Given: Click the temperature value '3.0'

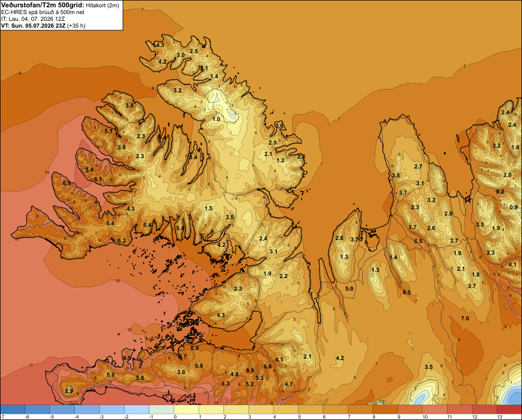Looking at the screenshot, I should 181,55.
